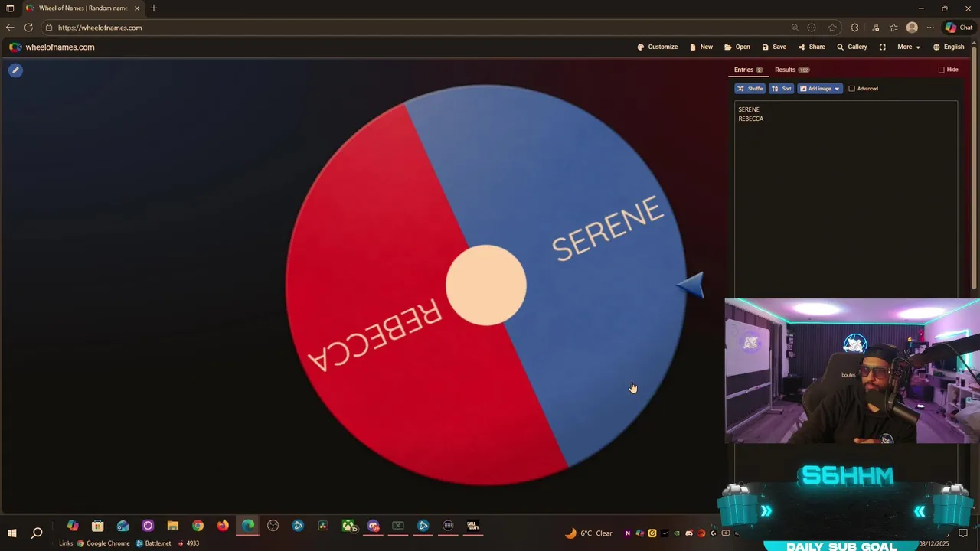
Task: Open the Call of Duty taskbar icon
Action: pyautogui.click(x=473, y=526)
